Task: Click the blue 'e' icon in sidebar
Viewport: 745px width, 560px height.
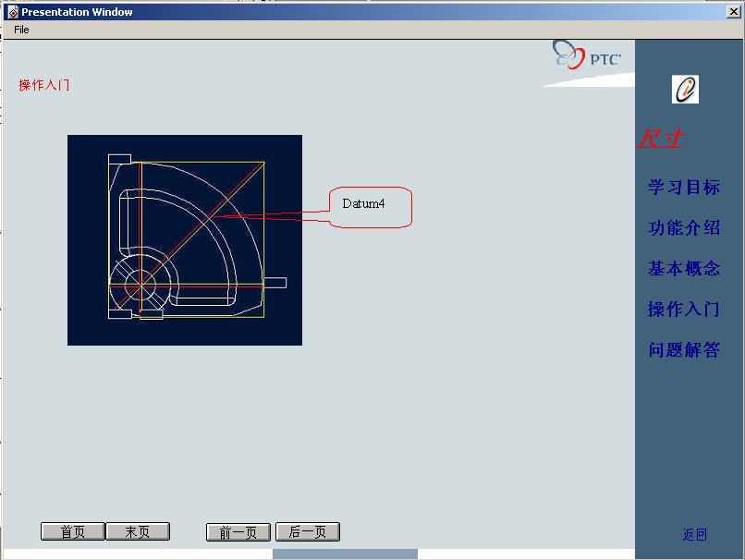Action: click(685, 89)
